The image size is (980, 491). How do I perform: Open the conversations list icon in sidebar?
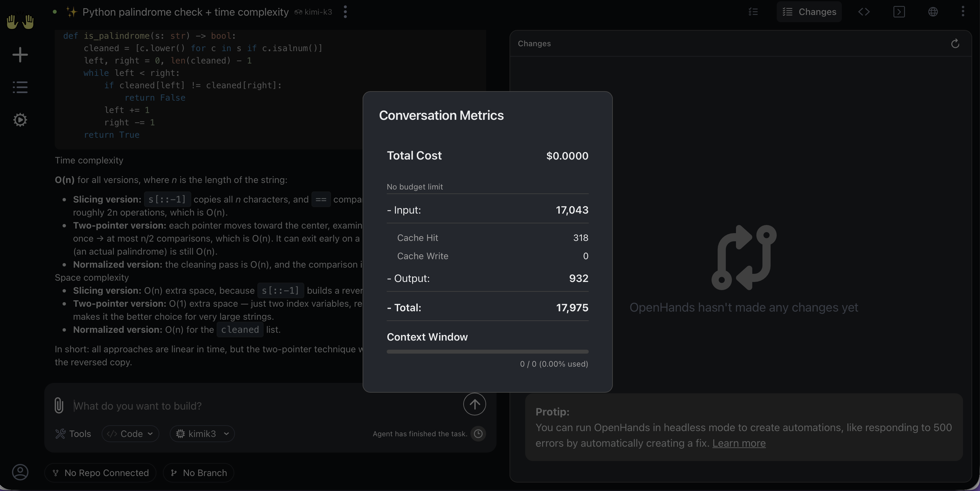point(20,87)
